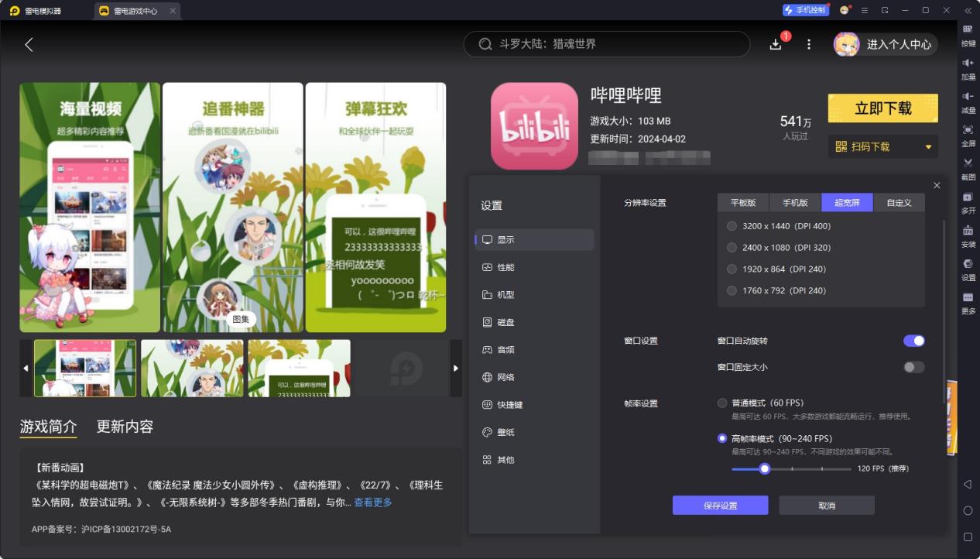Open 按键 key mapping in right toolbar
980x559 pixels.
[x=968, y=34]
